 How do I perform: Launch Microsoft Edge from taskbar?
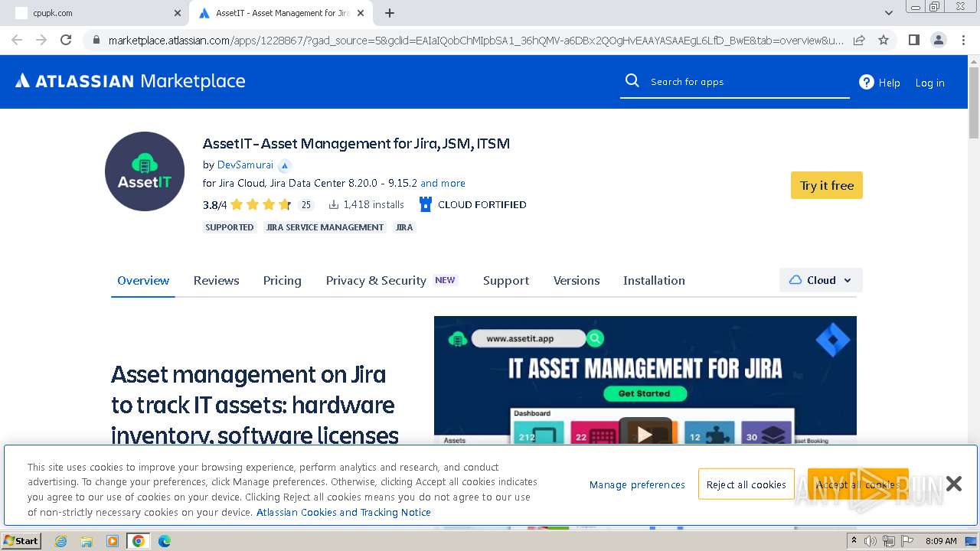coord(165,541)
